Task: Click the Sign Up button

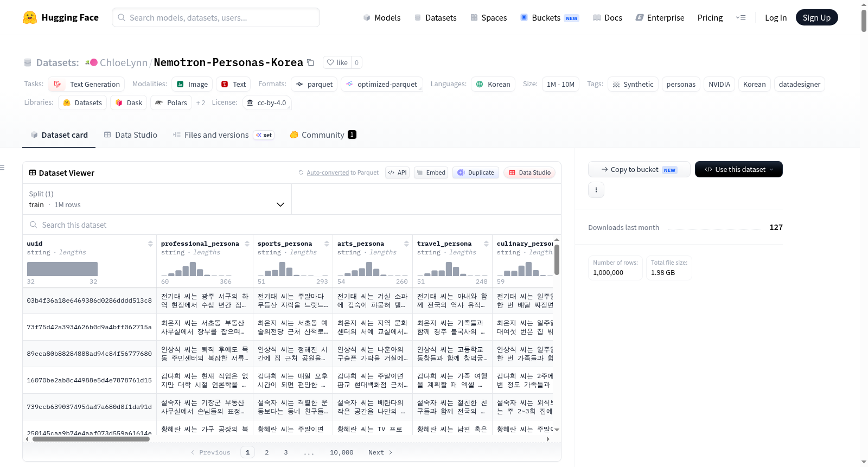Action: point(817,17)
